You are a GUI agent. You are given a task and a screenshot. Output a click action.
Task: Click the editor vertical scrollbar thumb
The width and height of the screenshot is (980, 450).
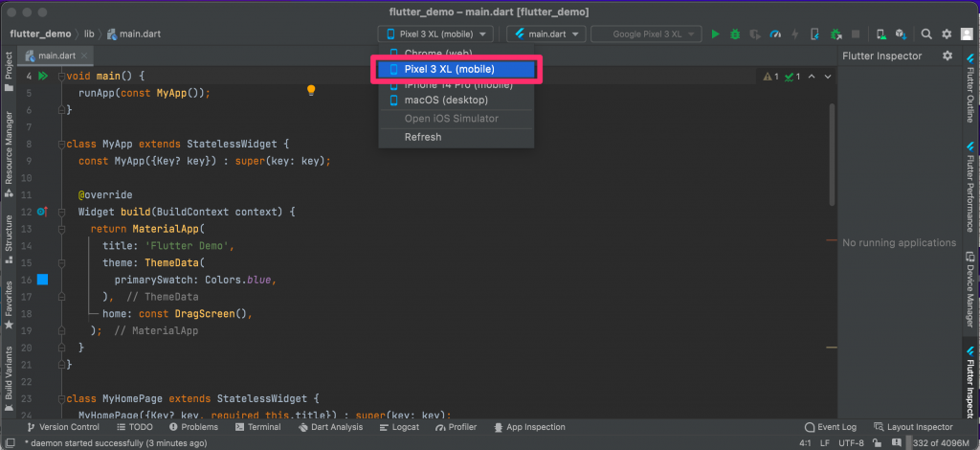pos(832,154)
